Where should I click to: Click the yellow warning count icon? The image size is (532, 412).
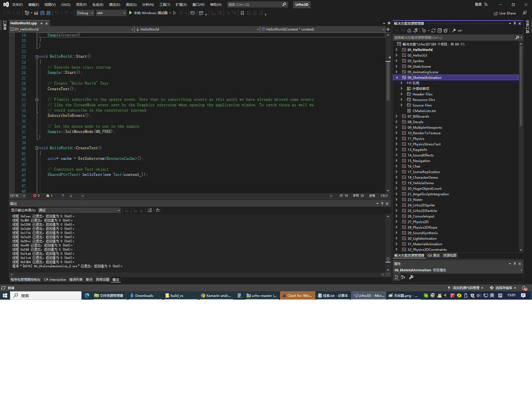tap(48, 195)
